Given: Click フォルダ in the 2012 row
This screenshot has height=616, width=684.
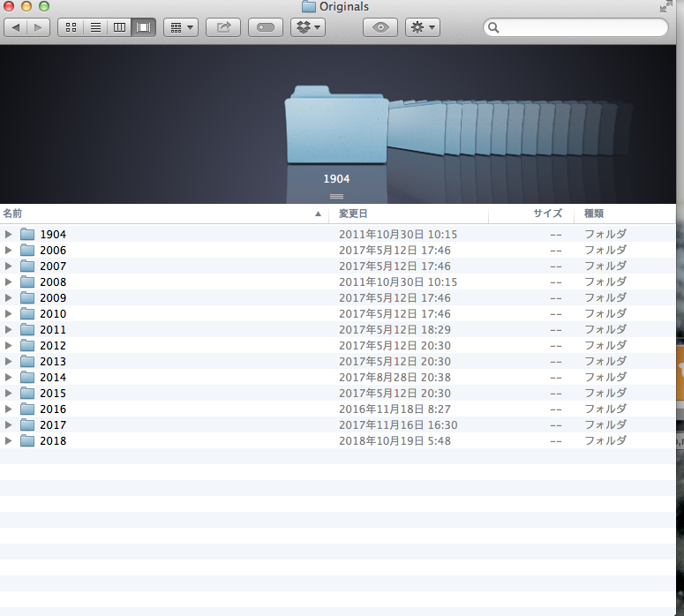Looking at the screenshot, I should 605,346.
